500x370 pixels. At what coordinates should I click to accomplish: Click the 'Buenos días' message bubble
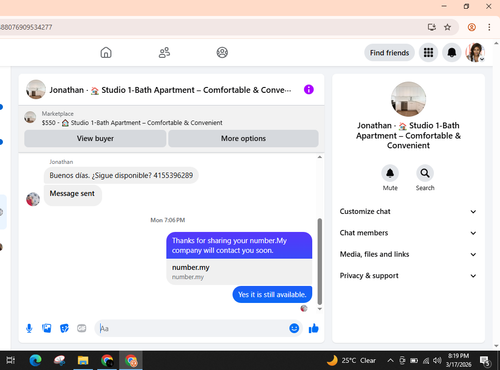pos(121,175)
